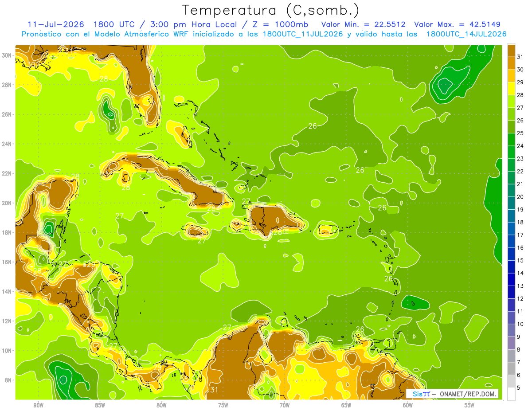The image size is (532, 411).
Task: Click the '1800UTC_14JUL2026' valid-until timestamp
Action: pos(466,34)
